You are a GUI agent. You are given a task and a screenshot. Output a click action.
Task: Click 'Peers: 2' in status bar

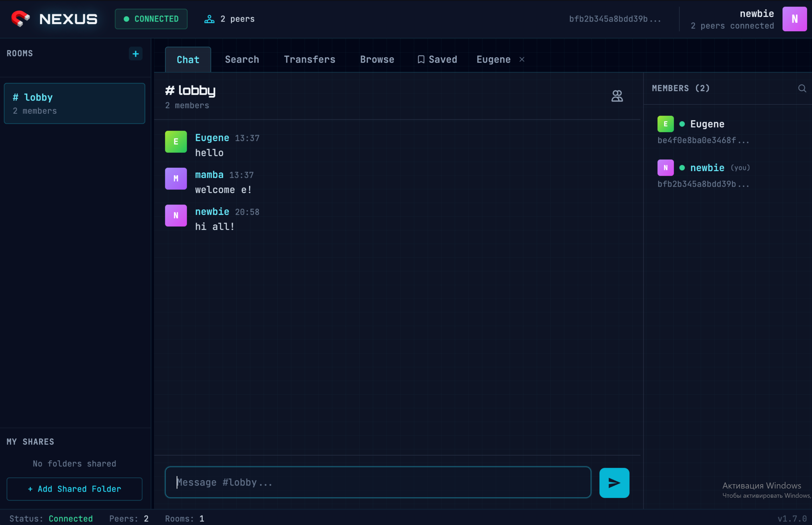[129, 518]
